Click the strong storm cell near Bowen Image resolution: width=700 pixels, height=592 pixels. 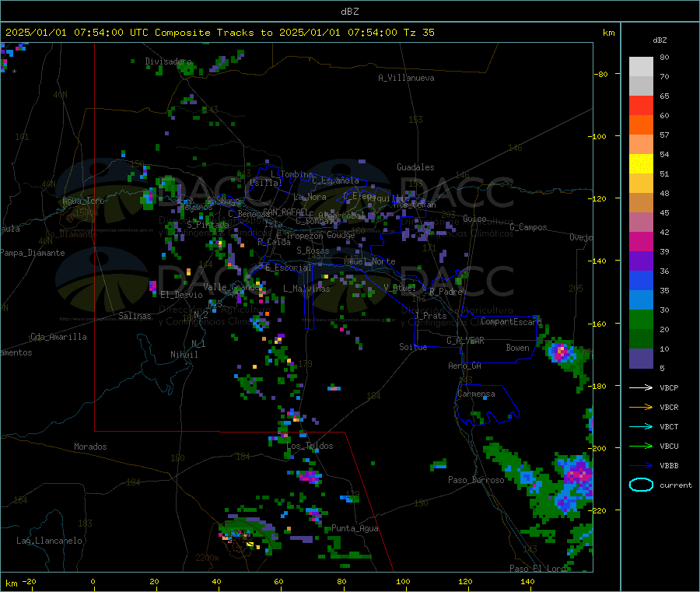560,352
